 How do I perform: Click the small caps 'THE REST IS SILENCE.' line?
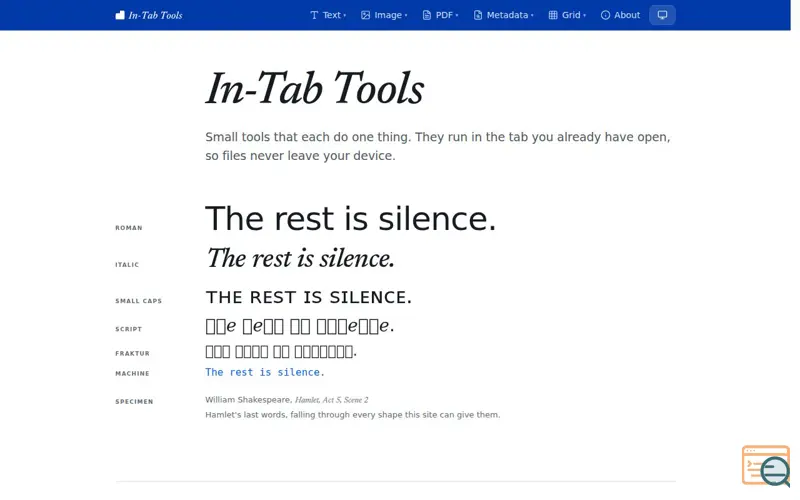pyautogui.click(x=309, y=297)
